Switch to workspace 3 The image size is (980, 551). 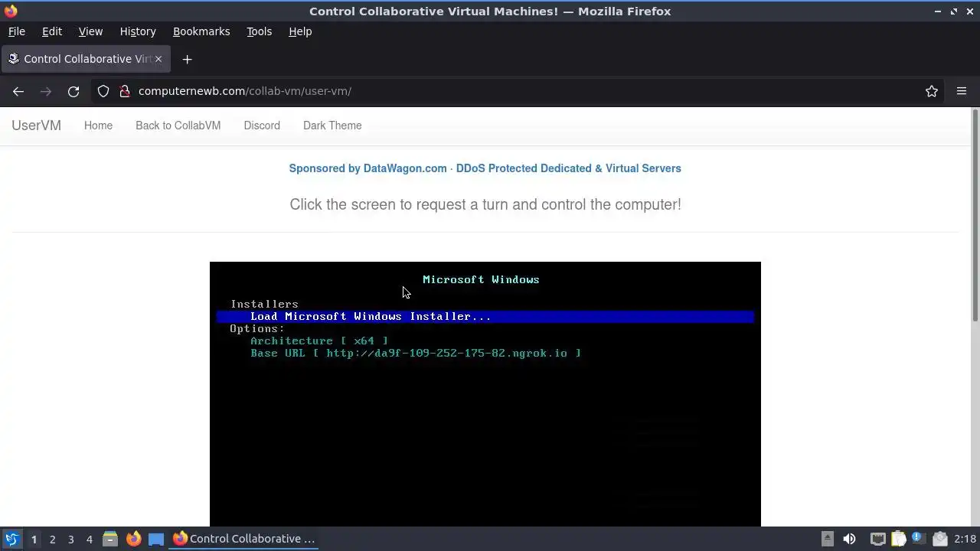70,540
